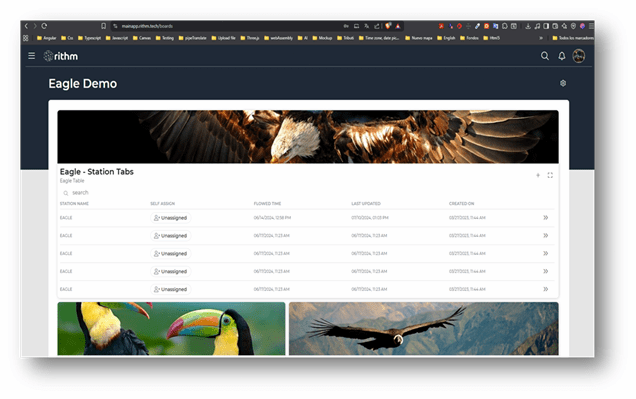Click the Unassigned button in first row

[x=170, y=218]
